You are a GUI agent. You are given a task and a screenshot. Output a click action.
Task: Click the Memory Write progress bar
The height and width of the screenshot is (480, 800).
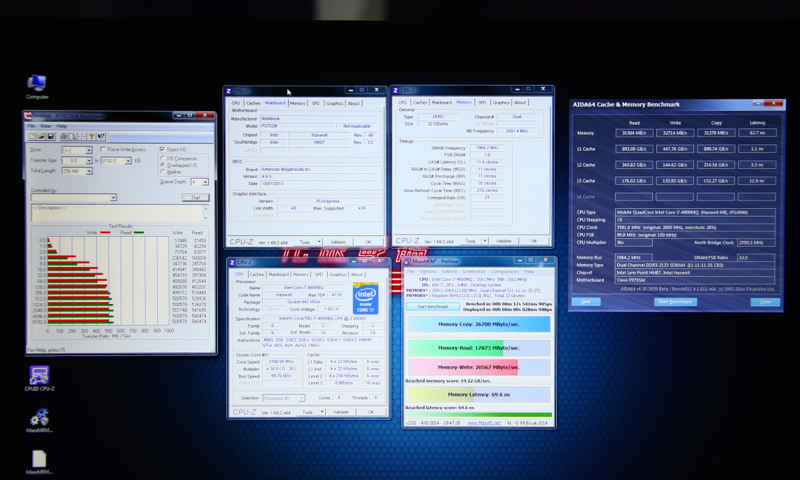[479, 367]
